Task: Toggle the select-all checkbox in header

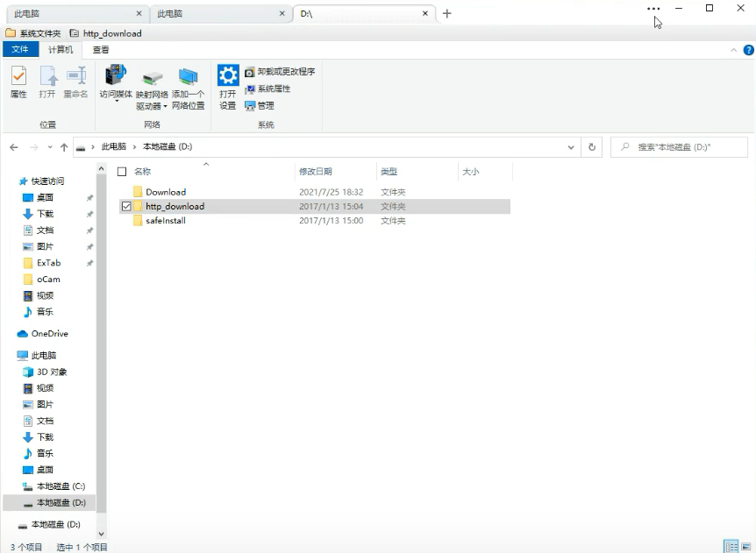Action: click(x=122, y=172)
